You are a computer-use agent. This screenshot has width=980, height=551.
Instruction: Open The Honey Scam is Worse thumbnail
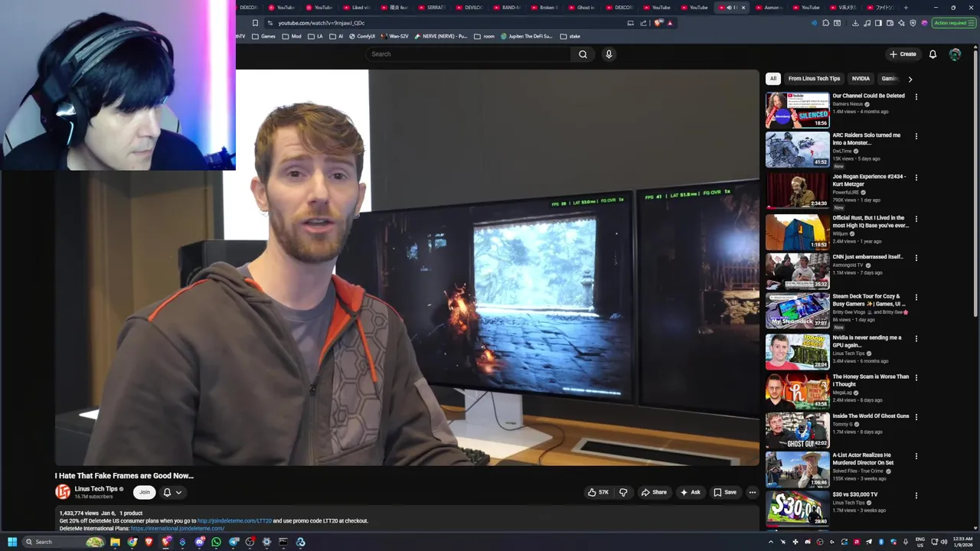tap(797, 391)
